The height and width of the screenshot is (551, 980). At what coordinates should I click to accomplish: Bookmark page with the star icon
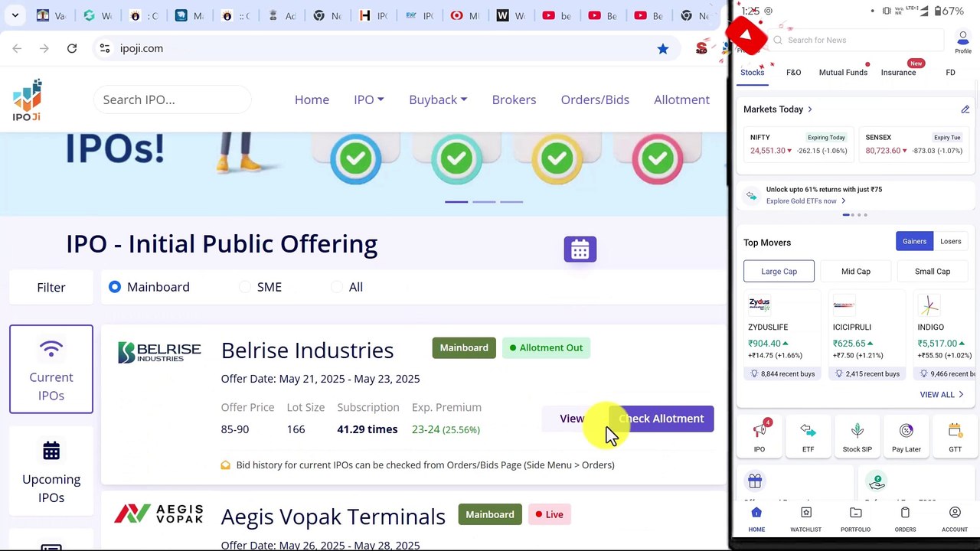coord(663,48)
